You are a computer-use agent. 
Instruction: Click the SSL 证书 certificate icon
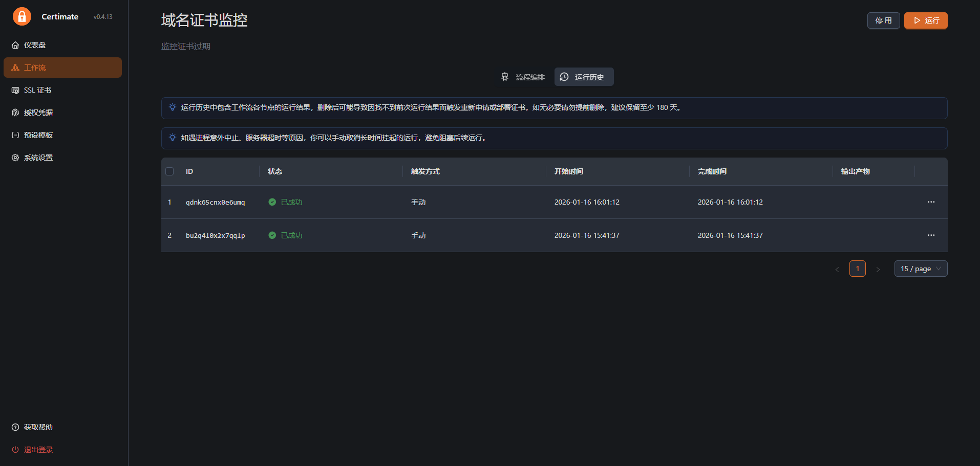pos(15,91)
